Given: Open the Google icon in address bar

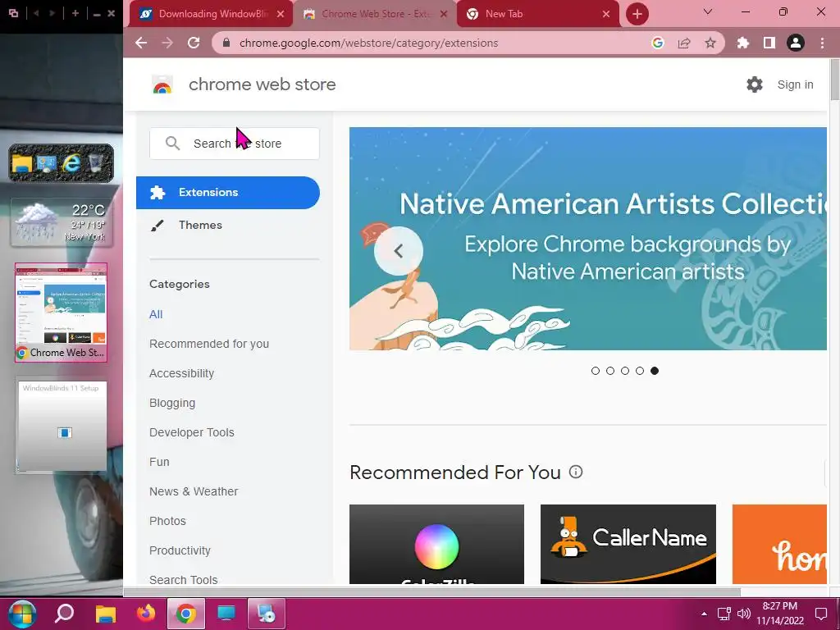Looking at the screenshot, I should 658,43.
